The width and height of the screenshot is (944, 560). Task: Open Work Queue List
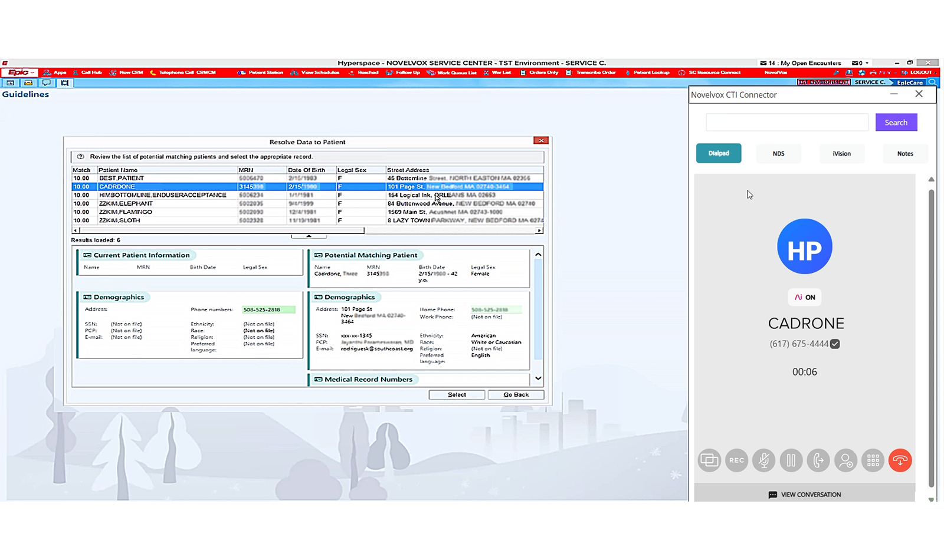tap(452, 73)
